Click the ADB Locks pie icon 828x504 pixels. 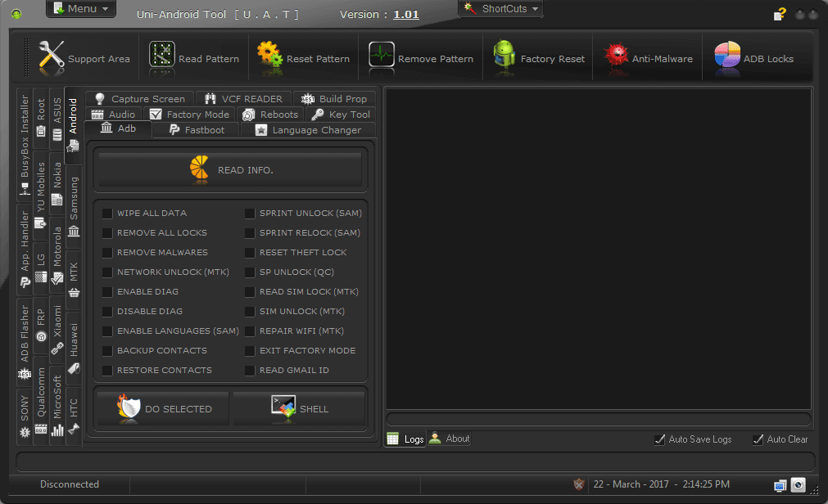(727, 55)
